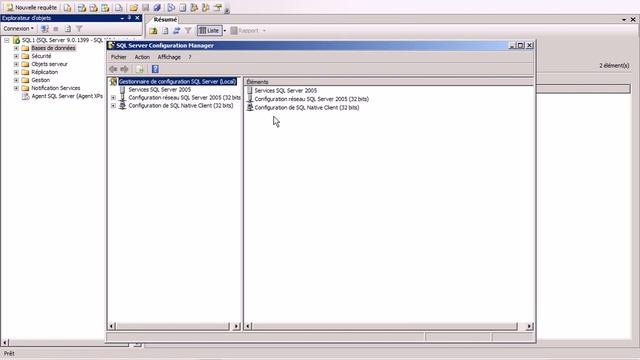Open the Résumé window tab-list dropdown arrow
Screen dimensions: 640x360
click(624, 19)
